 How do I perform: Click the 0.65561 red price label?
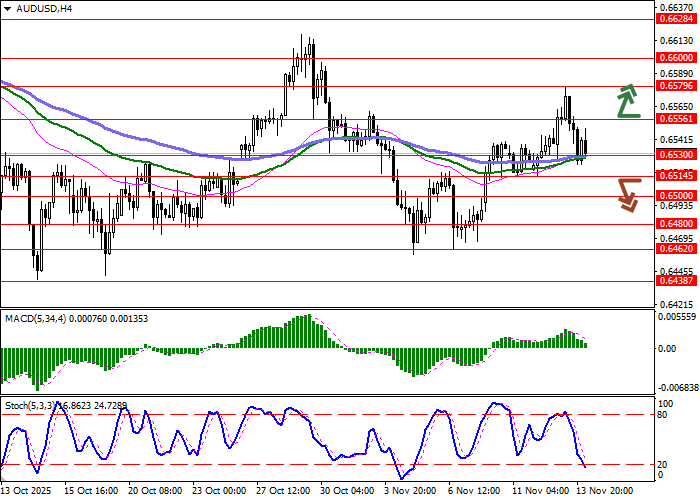pyautogui.click(x=677, y=119)
